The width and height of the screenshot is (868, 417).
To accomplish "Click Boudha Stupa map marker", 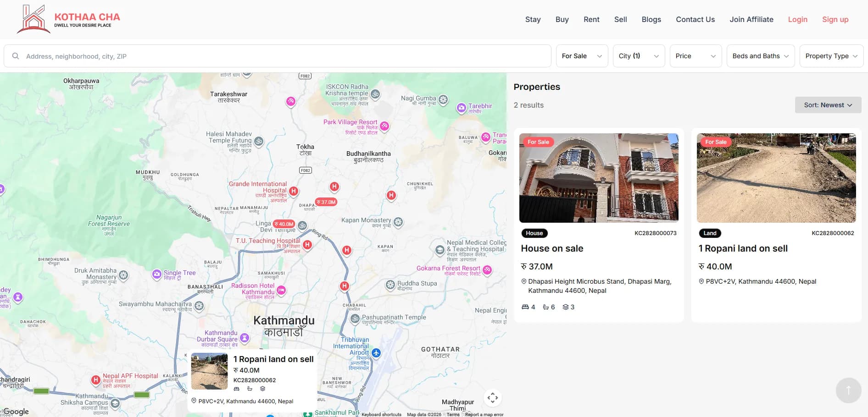I will (390, 285).
